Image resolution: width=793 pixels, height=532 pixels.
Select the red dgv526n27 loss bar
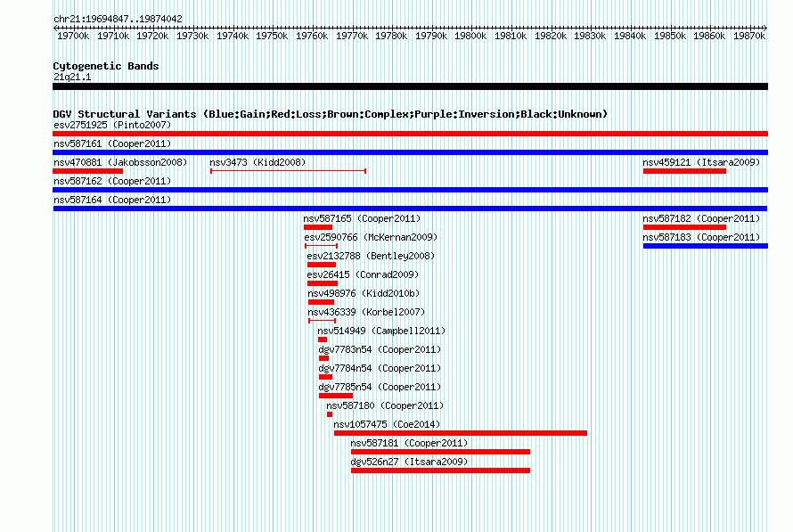(x=440, y=471)
